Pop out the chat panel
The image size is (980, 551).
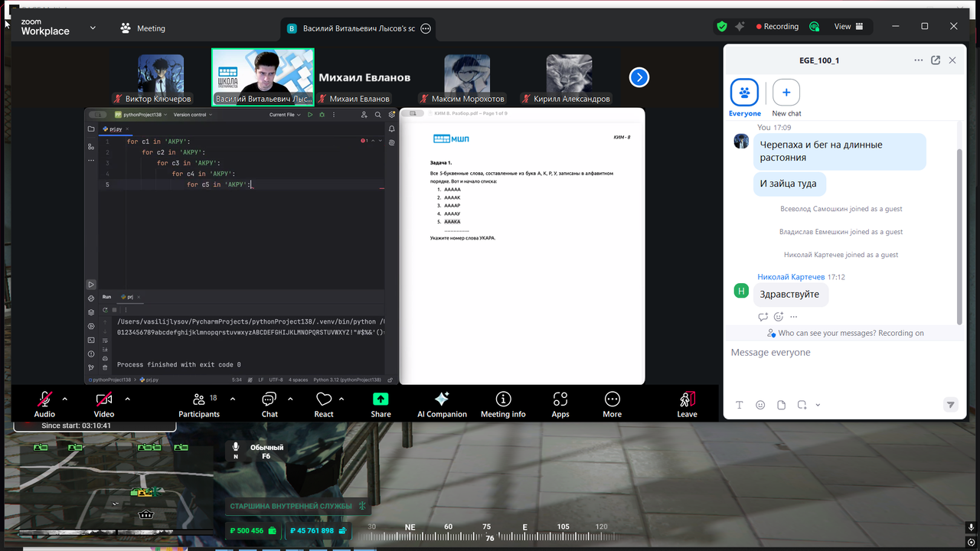pyautogui.click(x=936, y=60)
